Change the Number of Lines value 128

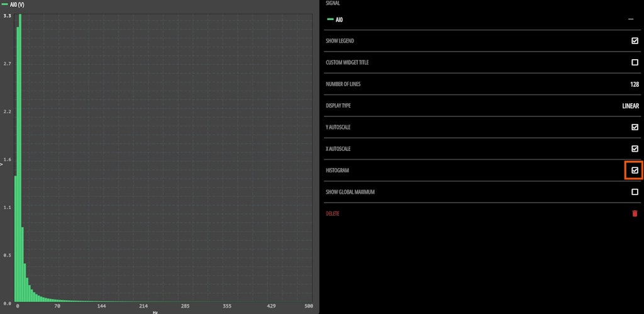tap(634, 84)
